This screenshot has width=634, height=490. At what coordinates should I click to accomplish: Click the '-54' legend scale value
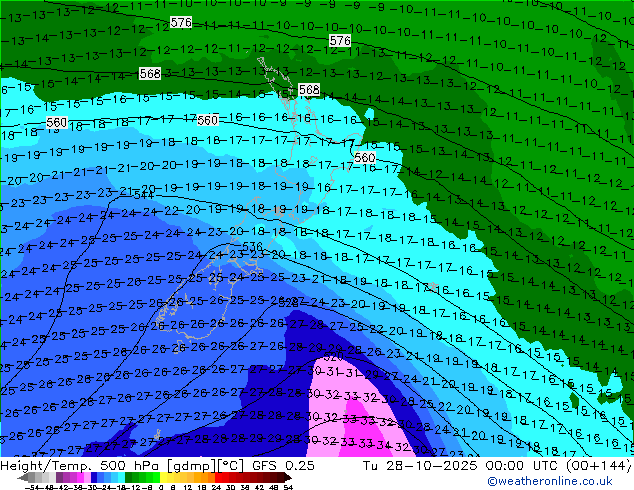(x=32, y=487)
